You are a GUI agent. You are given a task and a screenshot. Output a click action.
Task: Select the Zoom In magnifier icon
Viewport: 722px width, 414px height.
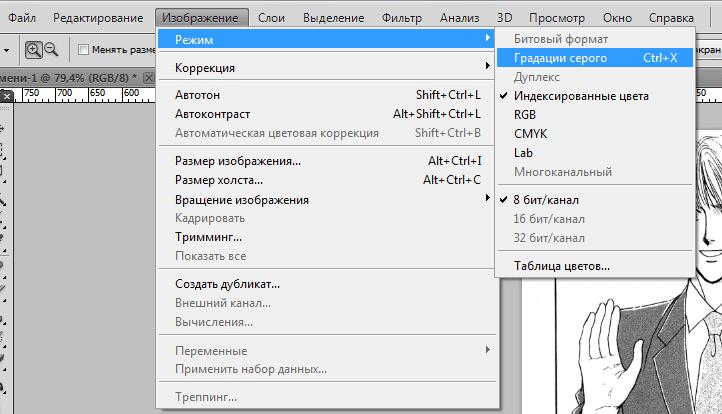34,50
